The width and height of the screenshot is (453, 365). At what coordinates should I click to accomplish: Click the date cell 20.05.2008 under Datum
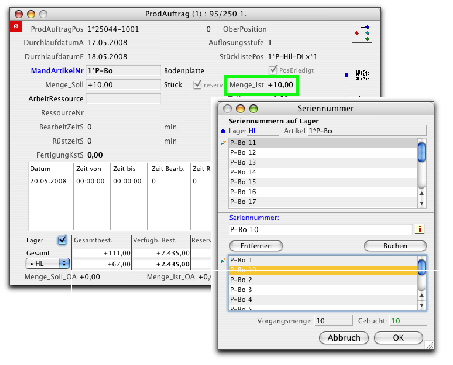[48, 181]
